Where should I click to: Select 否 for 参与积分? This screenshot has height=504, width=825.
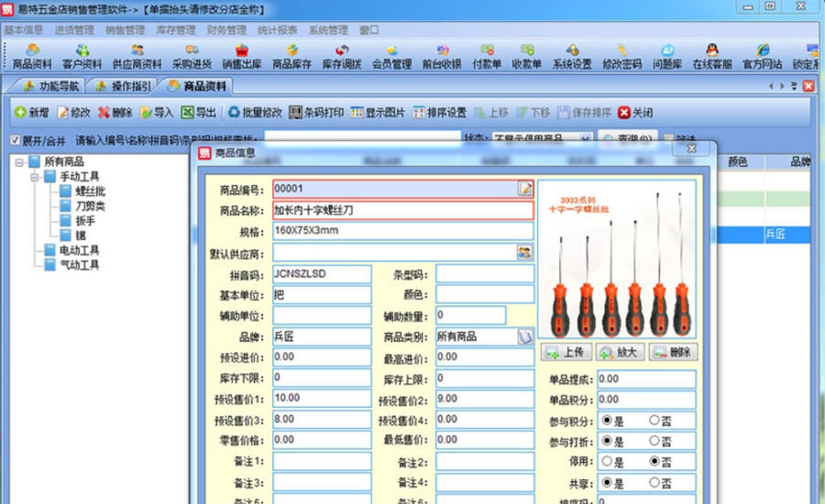pyautogui.click(x=654, y=420)
